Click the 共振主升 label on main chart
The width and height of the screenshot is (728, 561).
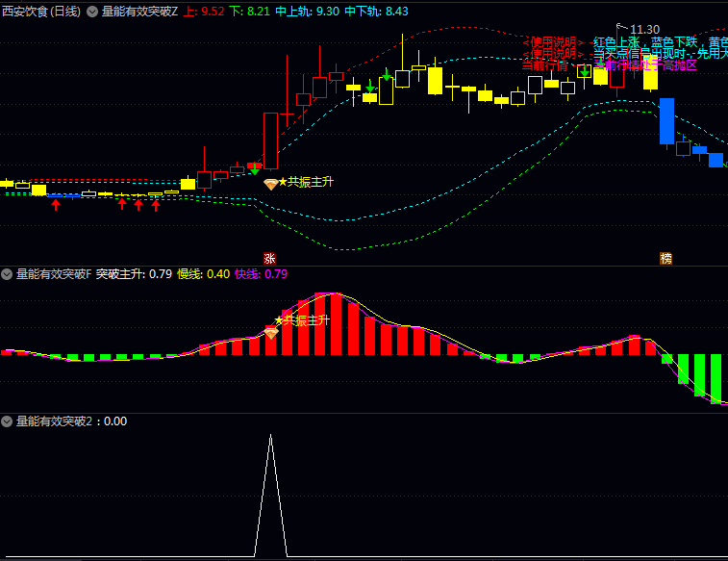click(310, 182)
